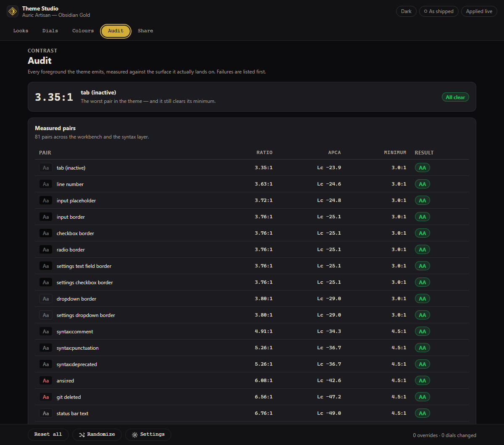Viewport: 504px width, 445px height.
Task: Click the large 3.35:1 summary ratio
Action: point(54,97)
